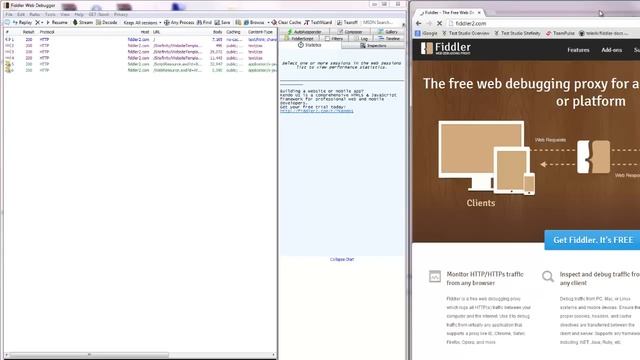Sort sessions by the Body column header
The image size is (640, 360).
[218, 32]
